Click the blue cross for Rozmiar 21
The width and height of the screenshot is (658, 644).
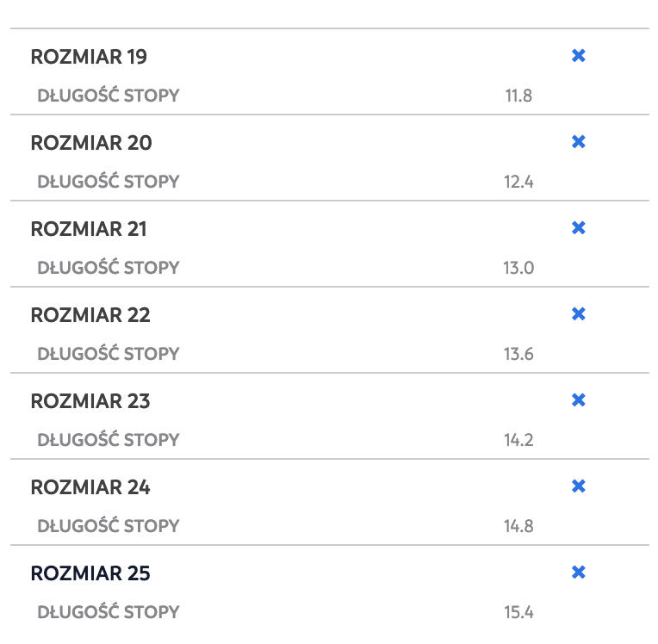pyautogui.click(x=578, y=227)
